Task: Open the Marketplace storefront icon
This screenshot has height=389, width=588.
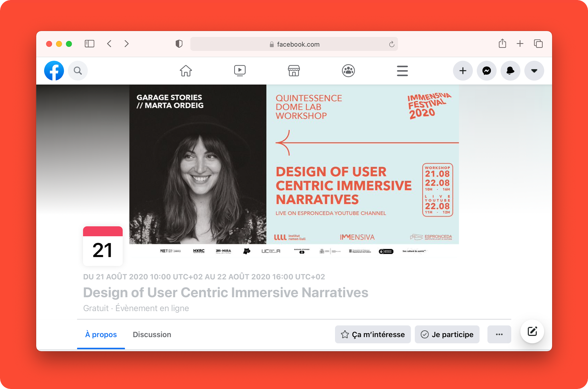Action: pyautogui.click(x=294, y=71)
